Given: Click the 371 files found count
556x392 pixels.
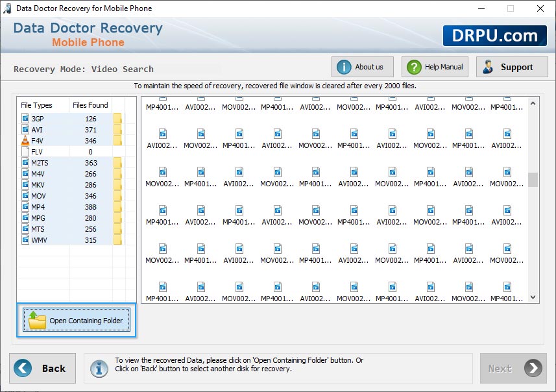Looking at the screenshot, I should 90,130.
